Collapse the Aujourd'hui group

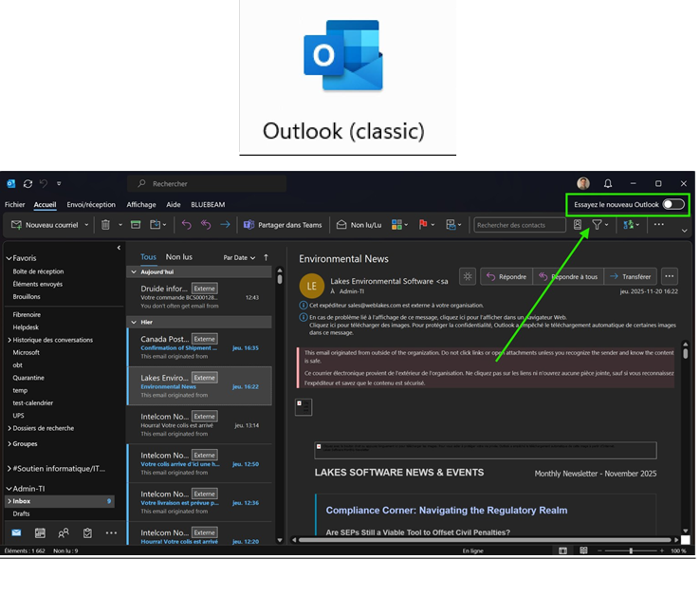(x=134, y=271)
